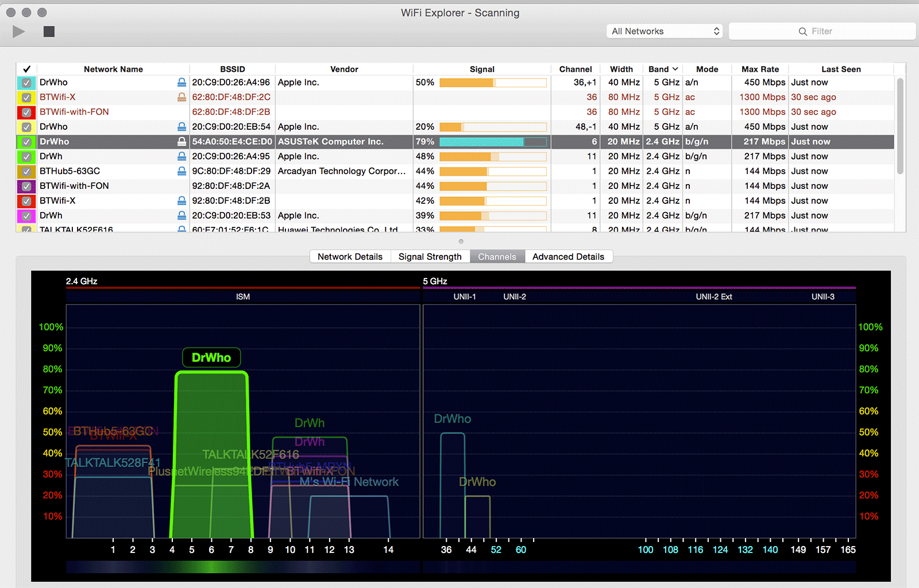Focus the Filter search field
The height and width of the screenshot is (588, 919).
tap(822, 31)
